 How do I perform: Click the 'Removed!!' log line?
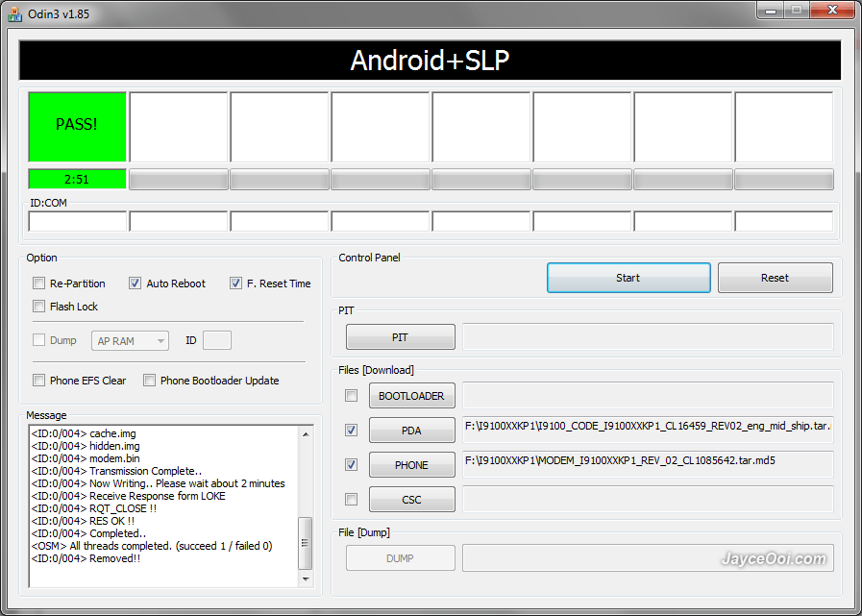[x=86, y=558]
